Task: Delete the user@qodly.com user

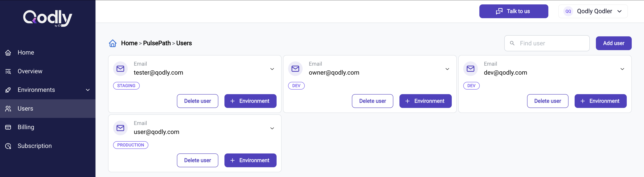Action: point(197,160)
